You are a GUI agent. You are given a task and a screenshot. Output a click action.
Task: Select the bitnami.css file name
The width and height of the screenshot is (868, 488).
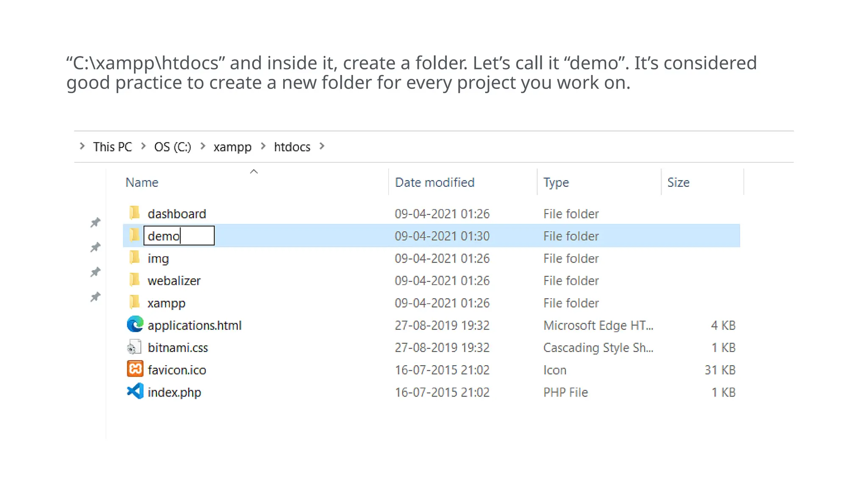178,348
